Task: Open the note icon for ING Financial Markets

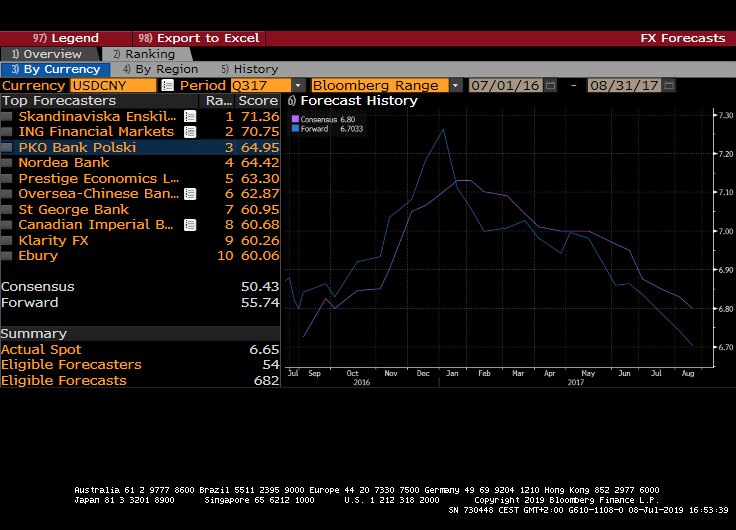Action: pyautogui.click(x=190, y=132)
